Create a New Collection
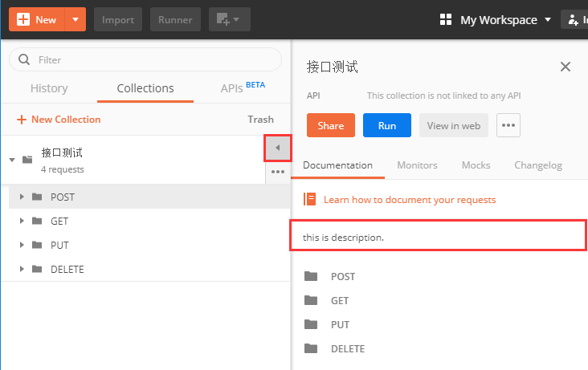This screenshot has width=588, height=370. (59, 120)
